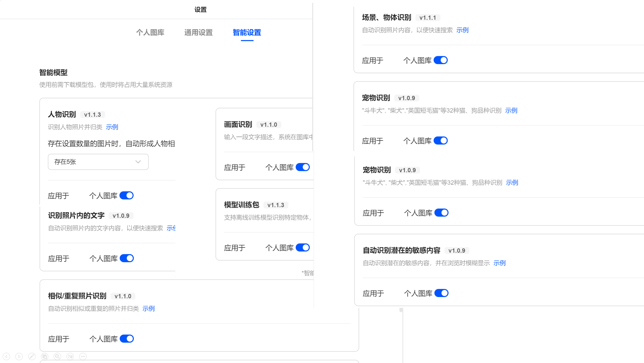
Task: Click the v1.1.3 badge next to 模型训练包
Action: pyautogui.click(x=276, y=205)
